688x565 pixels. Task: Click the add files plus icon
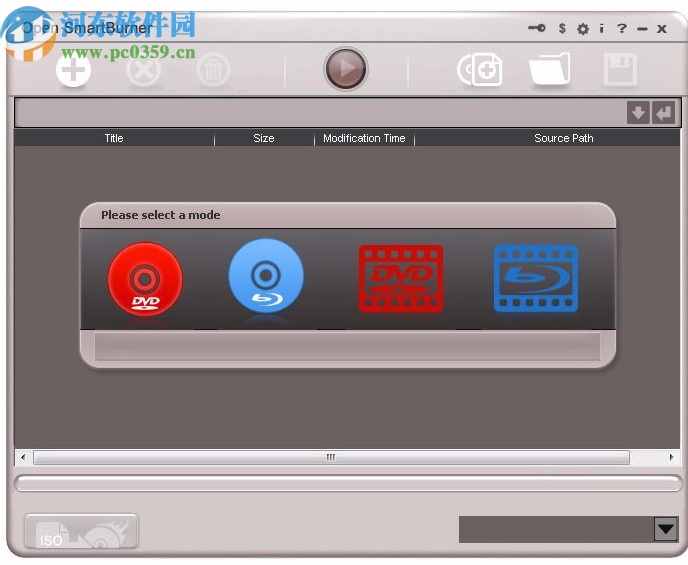click(x=73, y=70)
